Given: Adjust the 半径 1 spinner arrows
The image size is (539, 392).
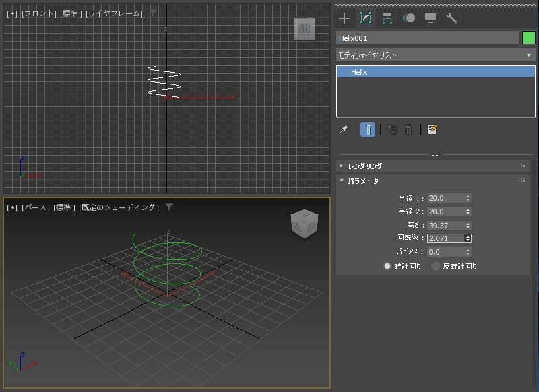Looking at the screenshot, I should [468, 198].
